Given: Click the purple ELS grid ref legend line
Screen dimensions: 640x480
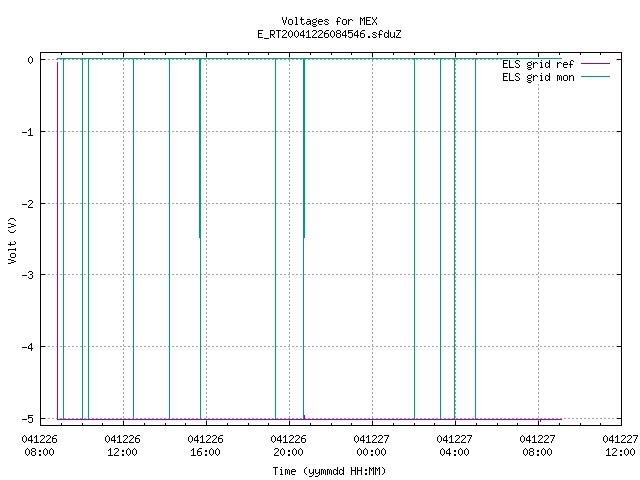Looking at the screenshot, I should [x=595, y=64].
